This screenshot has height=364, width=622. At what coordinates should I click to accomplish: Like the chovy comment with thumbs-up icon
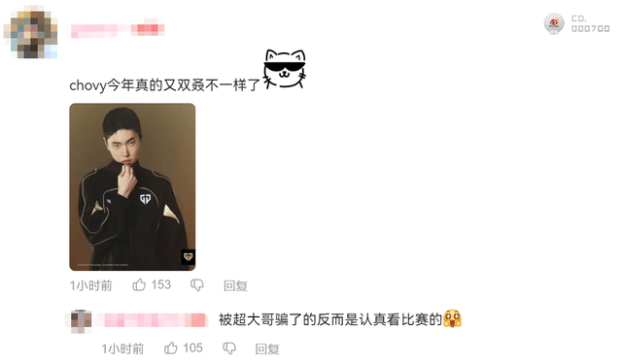[x=139, y=284]
